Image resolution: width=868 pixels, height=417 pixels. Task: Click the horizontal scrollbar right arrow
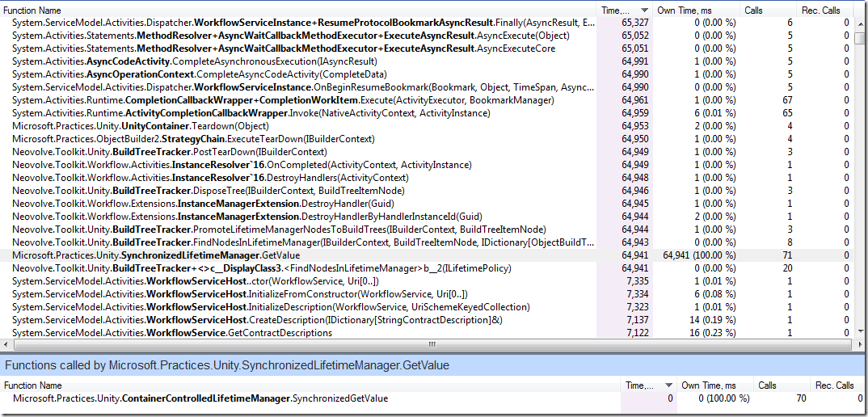[858, 344]
